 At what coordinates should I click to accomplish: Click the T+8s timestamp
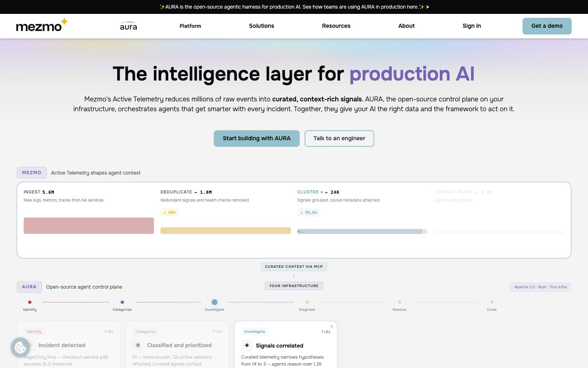click(x=325, y=332)
